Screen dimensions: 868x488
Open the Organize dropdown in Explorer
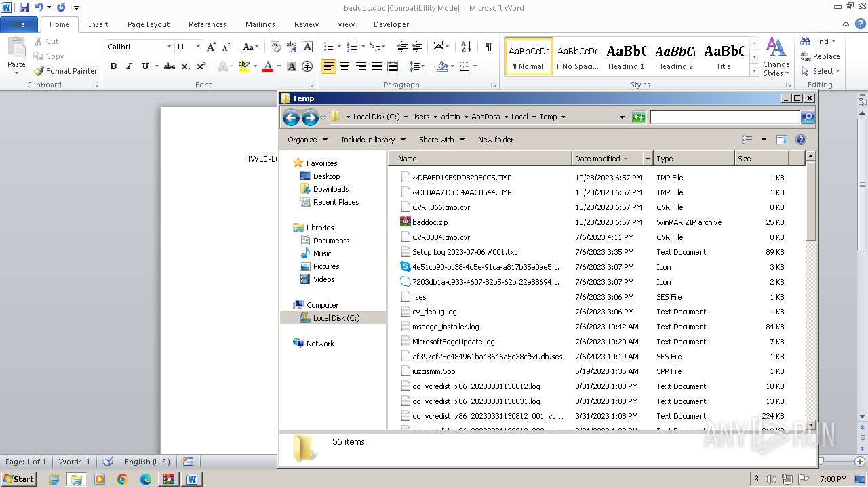click(307, 140)
